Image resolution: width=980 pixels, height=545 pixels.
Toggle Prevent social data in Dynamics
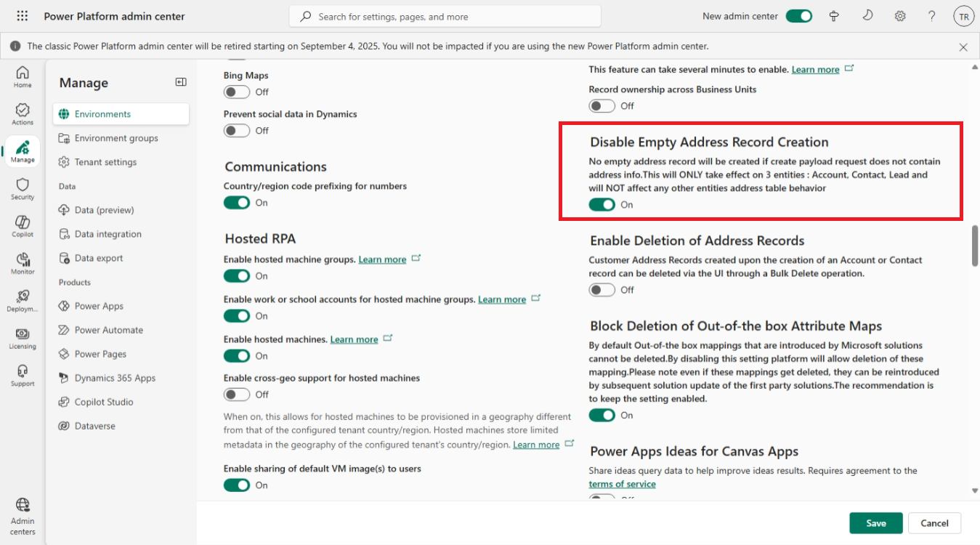[x=237, y=131]
